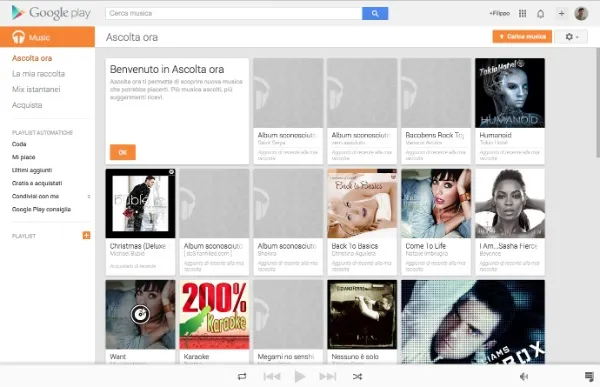Click the Humanoid album title
This screenshot has height=387, width=600.
click(495, 135)
